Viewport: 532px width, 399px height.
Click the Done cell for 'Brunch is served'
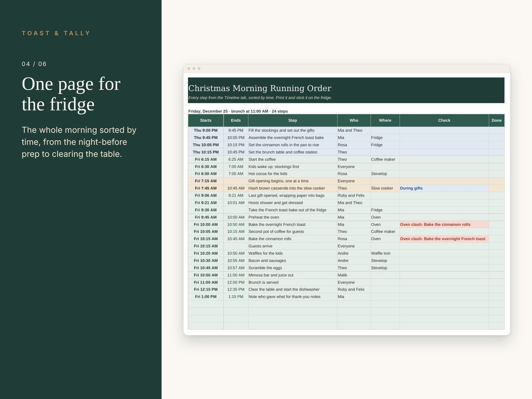(x=497, y=282)
